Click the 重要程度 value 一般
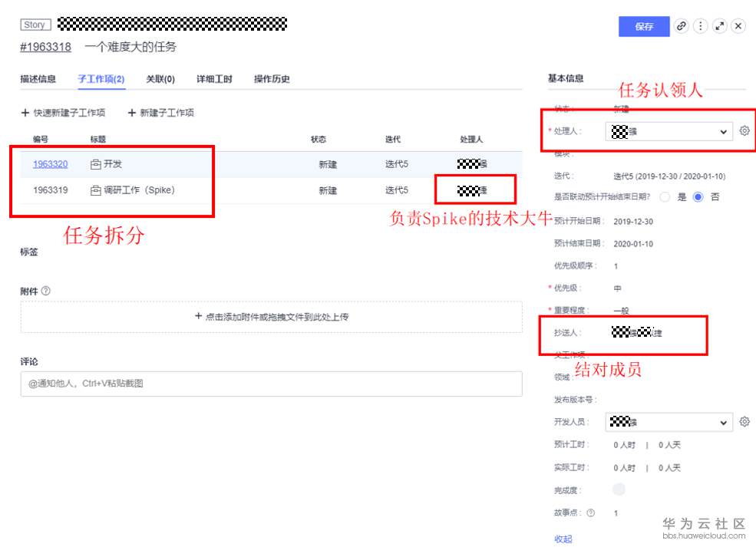Screen dimensions: 756x547 point(621,311)
